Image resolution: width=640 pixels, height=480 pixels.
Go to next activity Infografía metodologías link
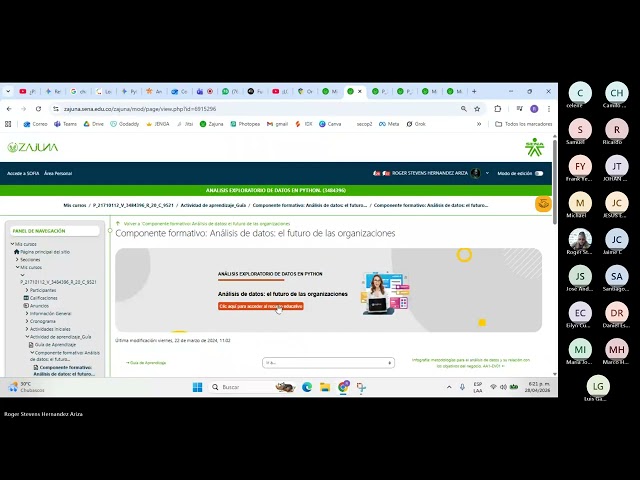tap(471, 363)
